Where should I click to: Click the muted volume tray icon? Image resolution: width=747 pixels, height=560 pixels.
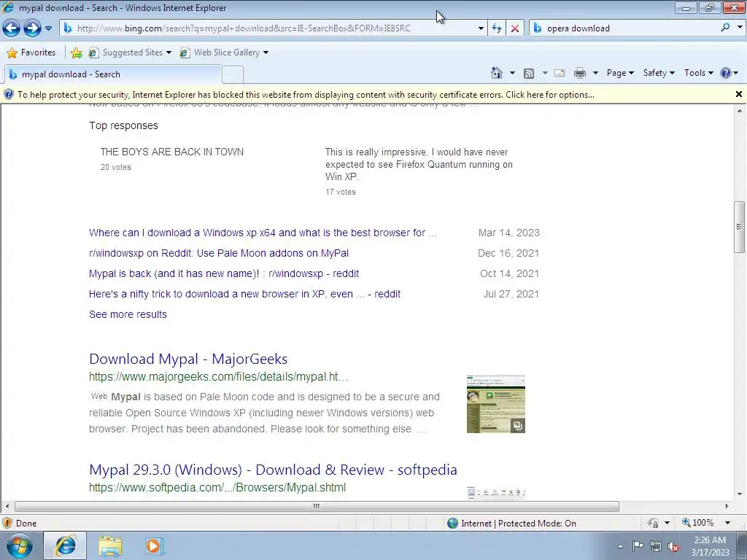click(673, 547)
